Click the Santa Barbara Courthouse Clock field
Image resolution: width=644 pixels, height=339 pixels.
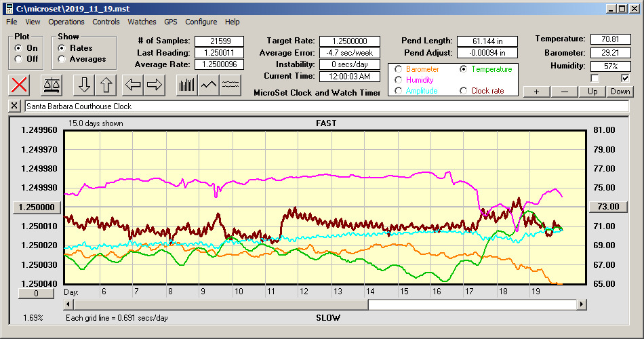[327, 106]
